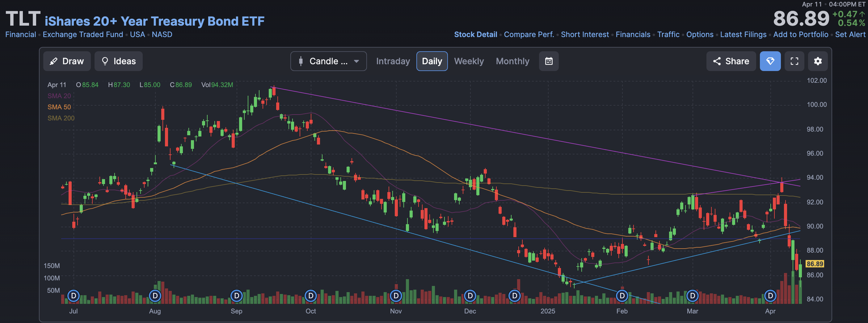The height and width of the screenshot is (323, 868).
Task: Switch to the Intraday timeframe
Action: point(393,61)
